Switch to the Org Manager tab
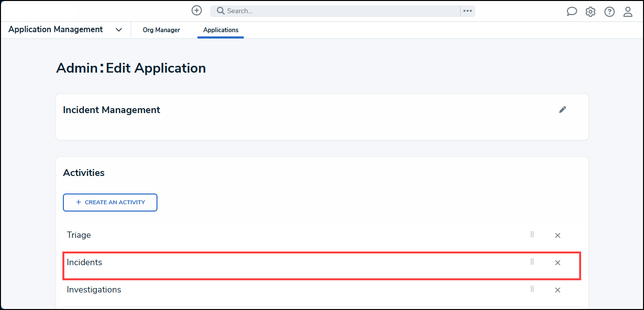 [x=161, y=30]
